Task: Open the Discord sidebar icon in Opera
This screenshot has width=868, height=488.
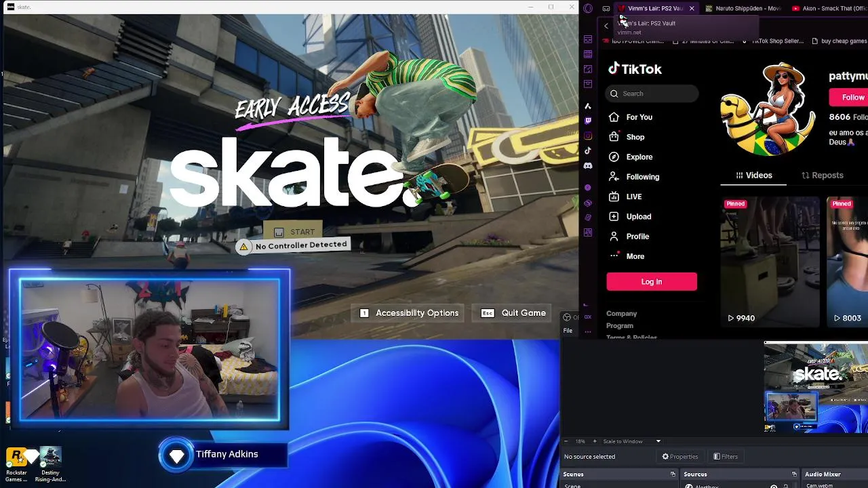Action: pyautogui.click(x=588, y=165)
